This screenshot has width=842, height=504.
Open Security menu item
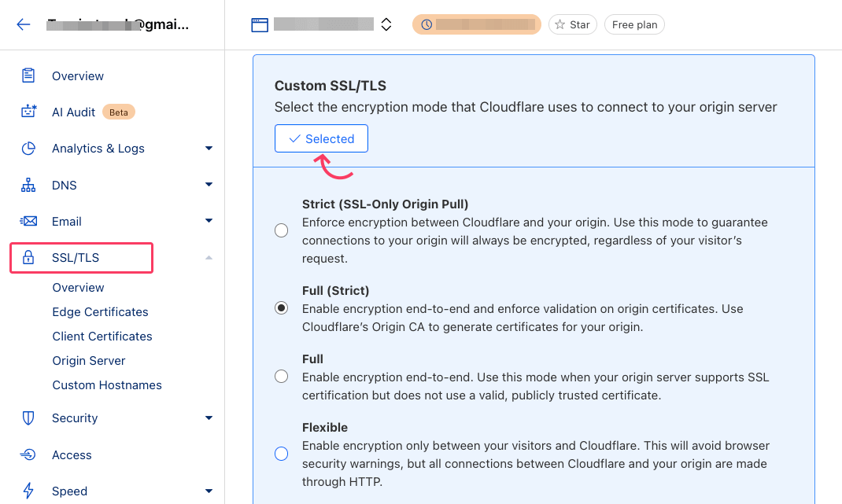(75, 418)
